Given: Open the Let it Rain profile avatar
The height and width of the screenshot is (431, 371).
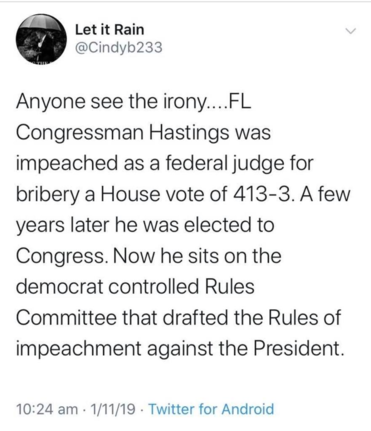Looking at the screenshot, I should point(40,38).
